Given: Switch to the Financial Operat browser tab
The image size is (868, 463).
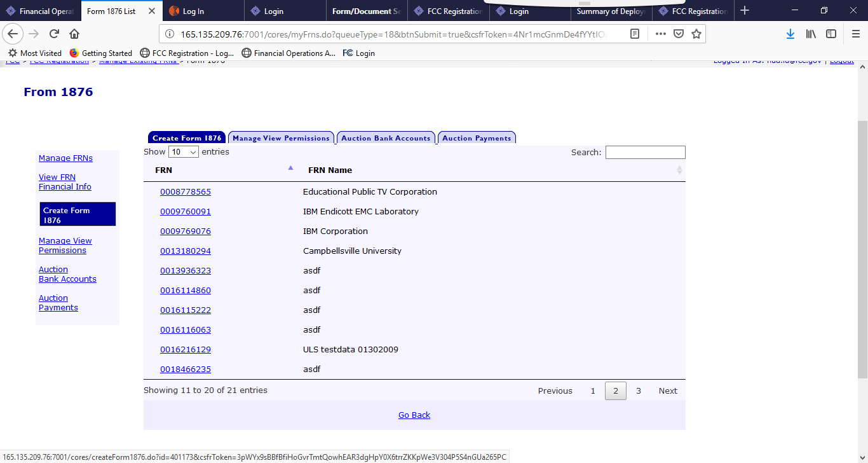Looking at the screenshot, I should pos(41,11).
